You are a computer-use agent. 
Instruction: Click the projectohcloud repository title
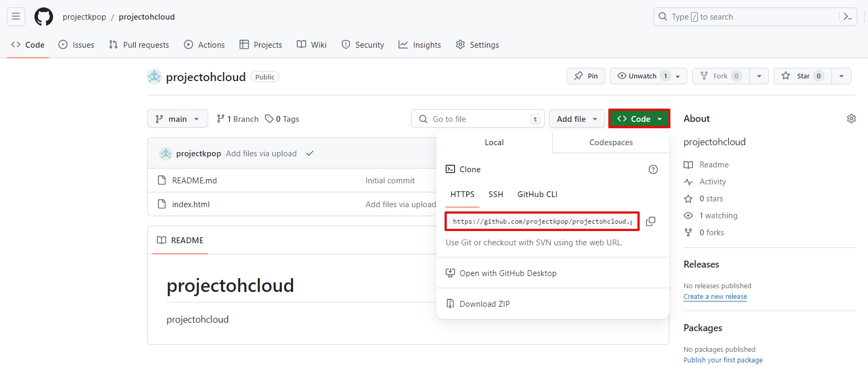[x=206, y=77]
